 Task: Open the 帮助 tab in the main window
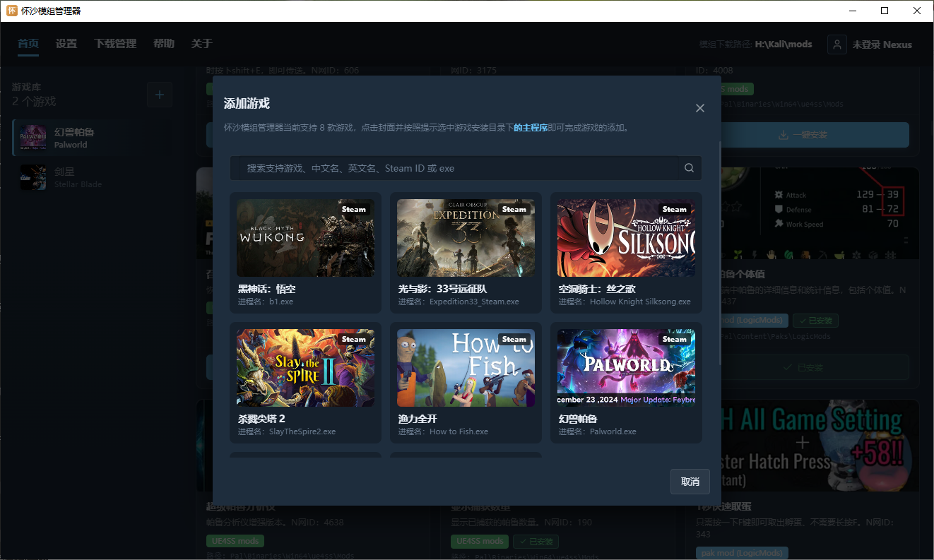coord(164,44)
